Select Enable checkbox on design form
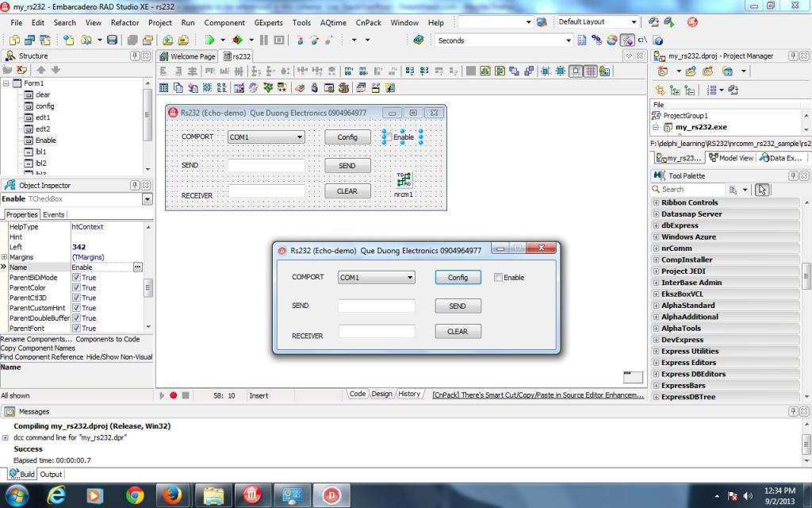The width and height of the screenshot is (812, 508). [x=402, y=137]
